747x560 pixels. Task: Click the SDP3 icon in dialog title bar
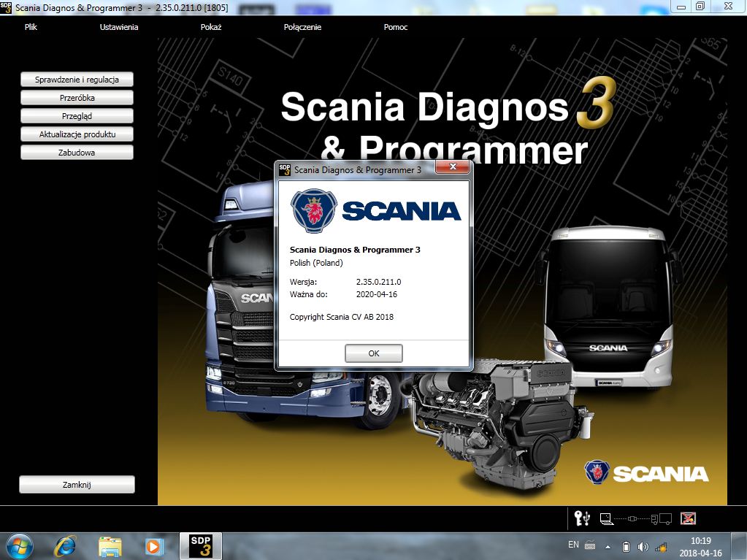(x=285, y=169)
